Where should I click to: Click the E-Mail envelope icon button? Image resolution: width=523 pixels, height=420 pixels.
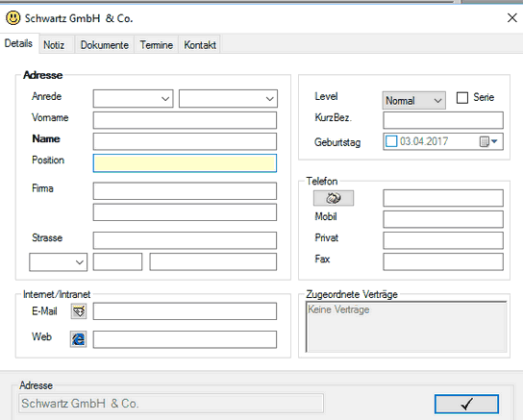click(79, 311)
